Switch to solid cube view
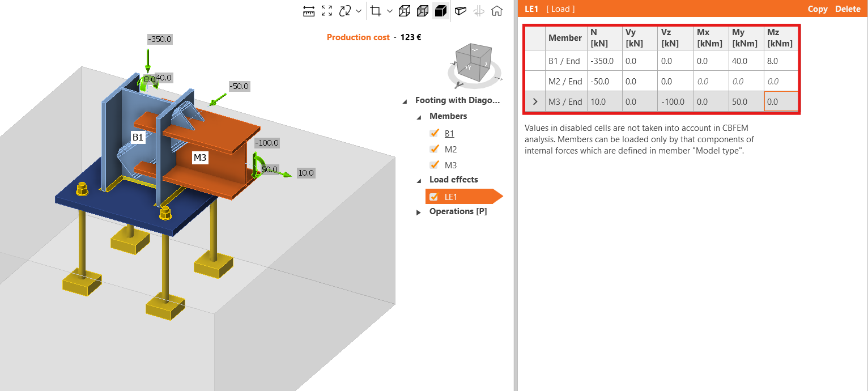Screen dimensions: 868x391 [440, 11]
